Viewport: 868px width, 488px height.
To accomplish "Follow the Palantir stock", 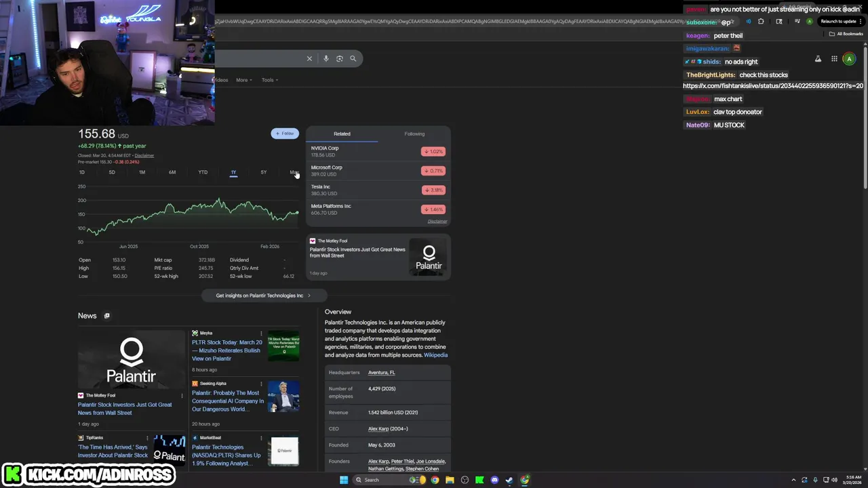I will pyautogui.click(x=285, y=134).
